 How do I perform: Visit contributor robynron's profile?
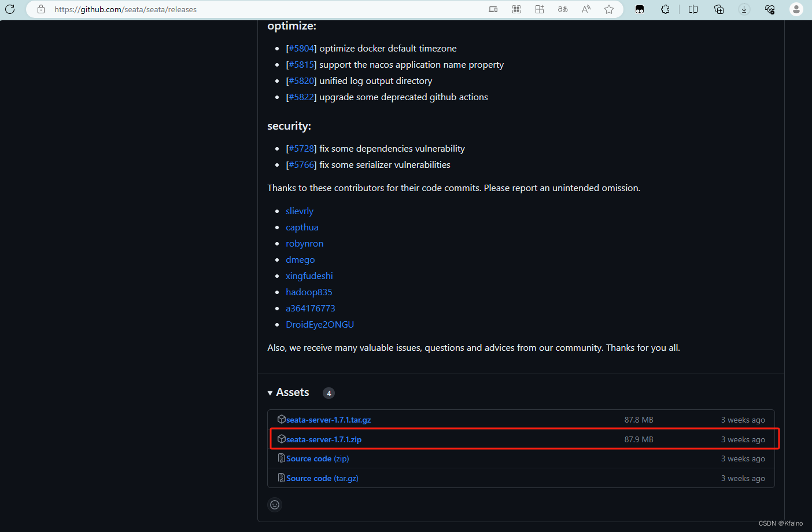pyautogui.click(x=304, y=244)
